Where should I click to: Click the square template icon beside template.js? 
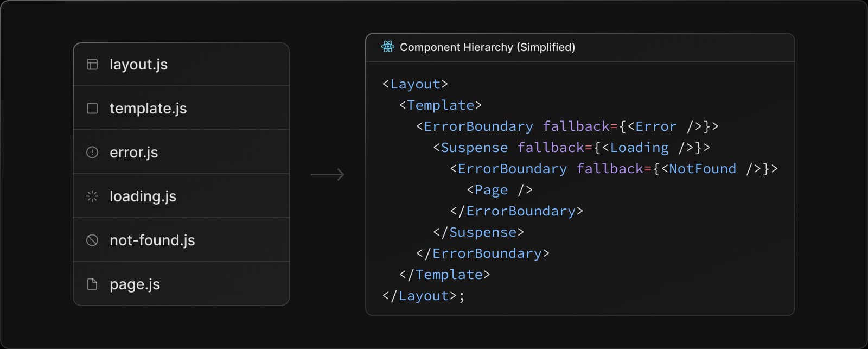pyautogui.click(x=92, y=109)
